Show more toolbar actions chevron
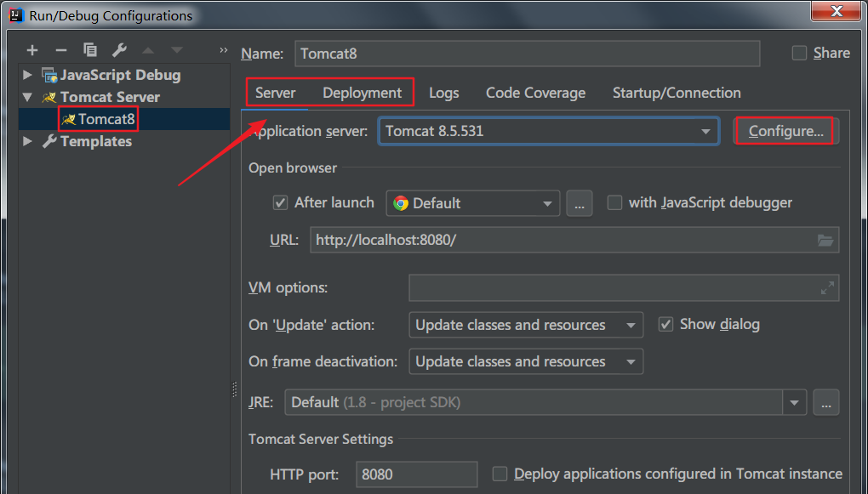This screenshot has height=494, width=868. (x=224, y=50)
